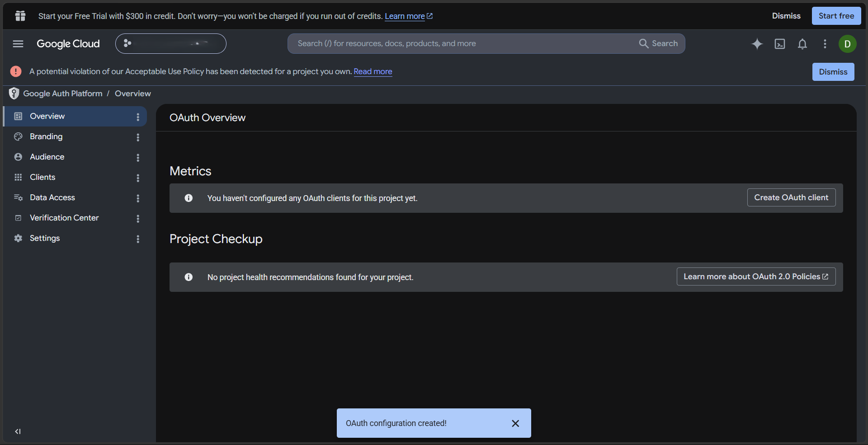The height and width of the screenshot is (445, 868).
Task: Click the Google Cloud logo
Action: click(x=68, y=44)
